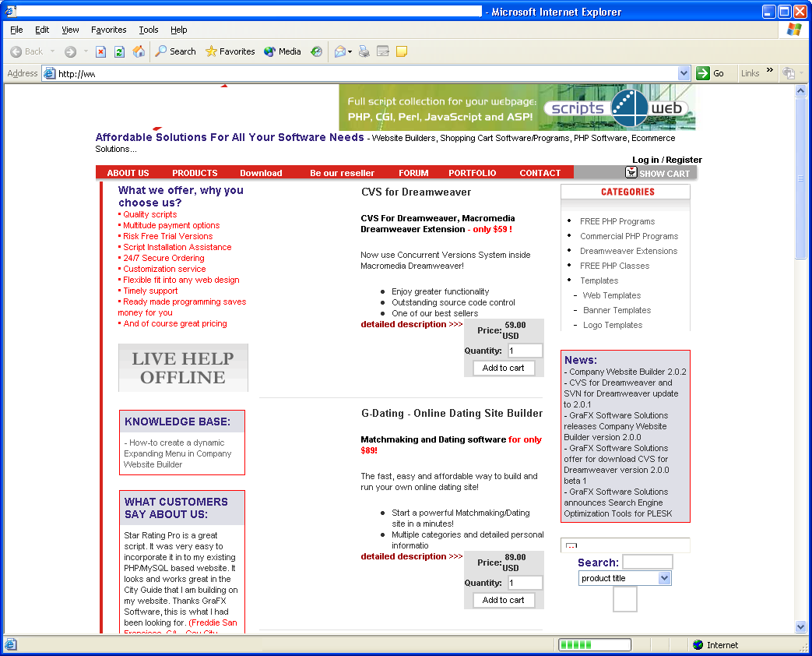This screenshot has height=656, width=812.
Task: Open the PORTFOLIO navigation tab
Action: pos(473,173)
